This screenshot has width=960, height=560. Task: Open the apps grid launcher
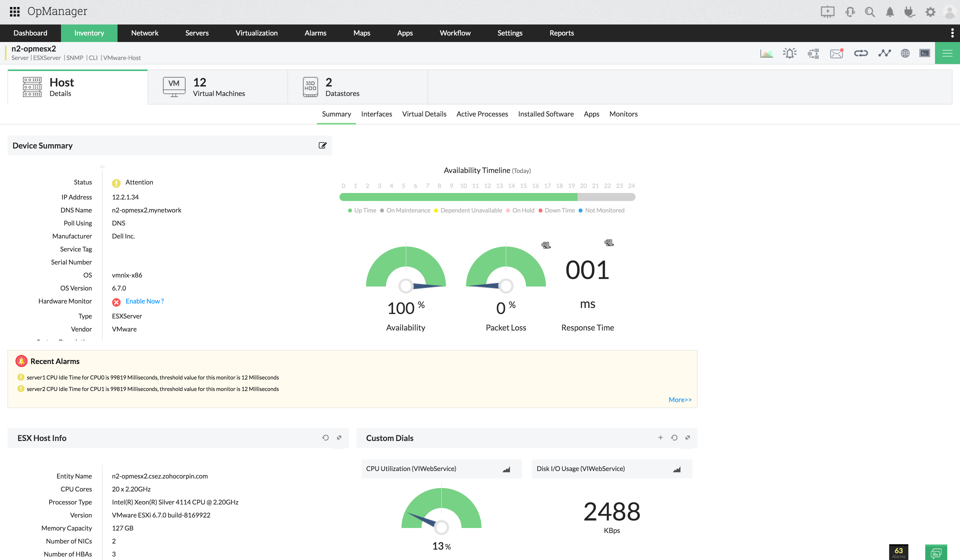[x=14, y=11]
